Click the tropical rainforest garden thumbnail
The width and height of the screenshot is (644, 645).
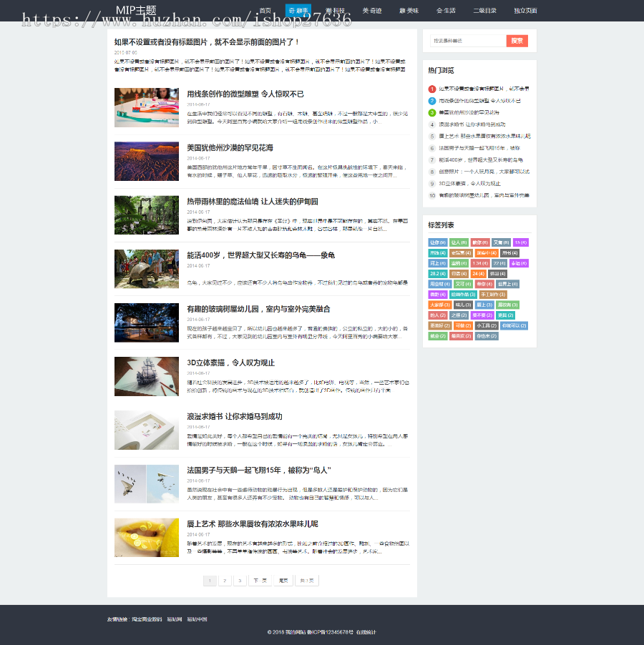[147, 215]
